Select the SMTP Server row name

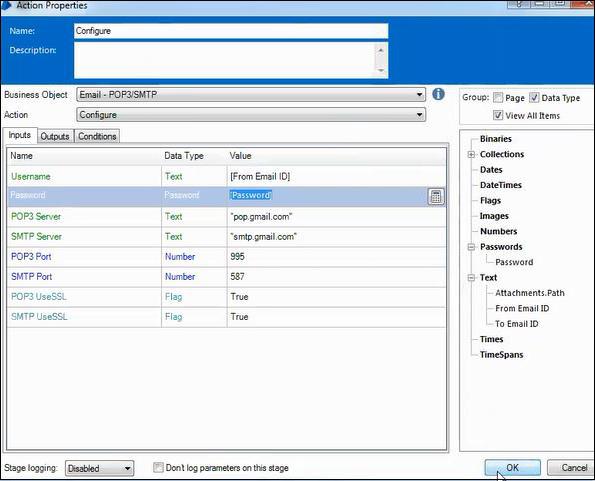(36, 237)
